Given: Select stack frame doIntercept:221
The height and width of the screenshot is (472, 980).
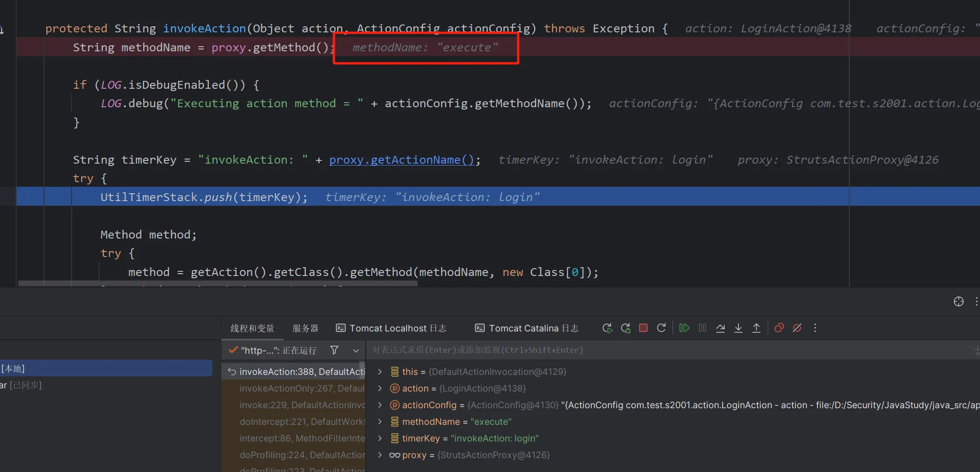Looking at the screenshot, I should tap(294, 422).
